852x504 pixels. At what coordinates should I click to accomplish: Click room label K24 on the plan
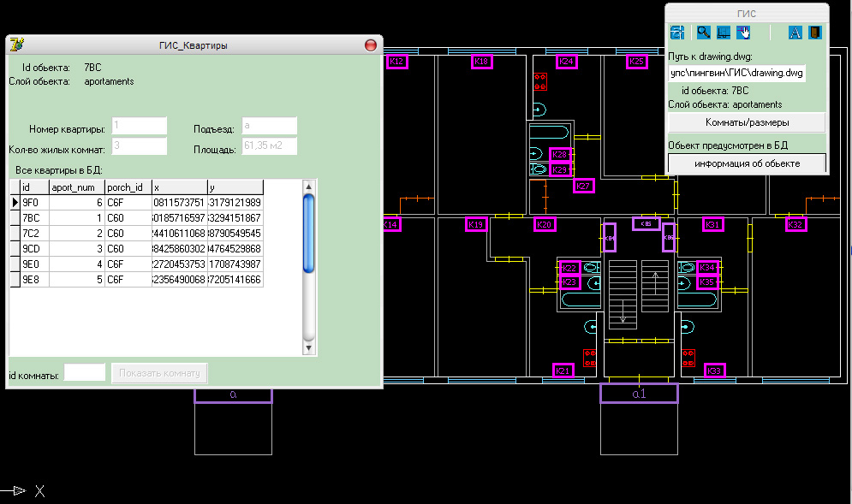pyautogui.click(x=567, y=62)
